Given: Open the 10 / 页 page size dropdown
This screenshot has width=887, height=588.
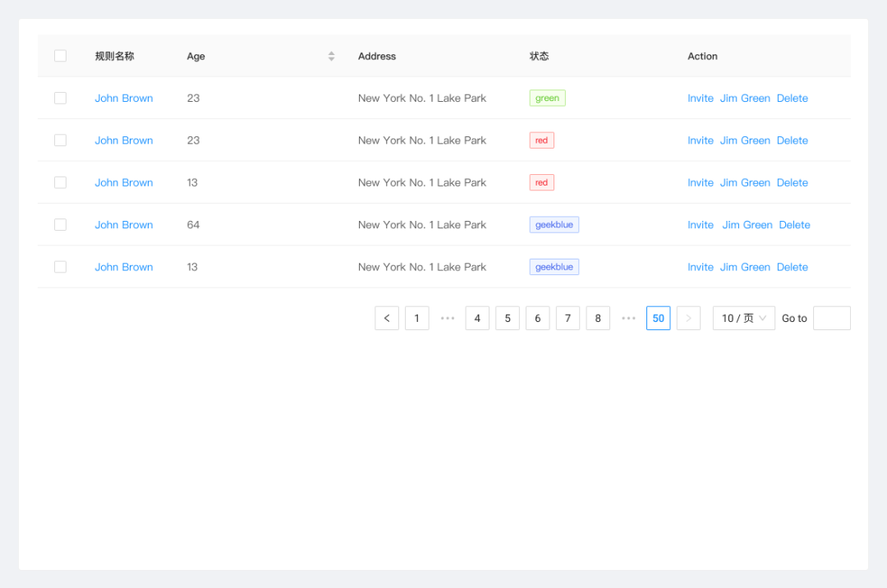Looking at the screenshot, I should 743,319.
